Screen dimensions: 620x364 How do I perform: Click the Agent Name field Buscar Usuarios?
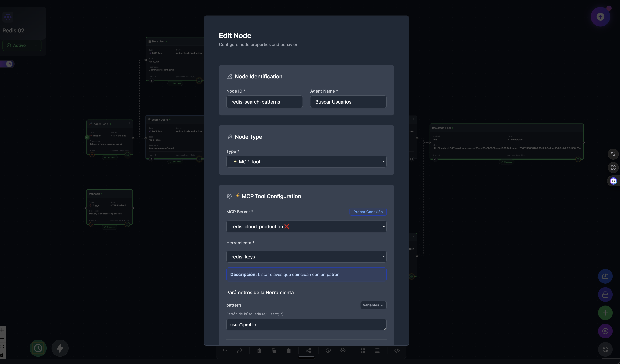348,102
